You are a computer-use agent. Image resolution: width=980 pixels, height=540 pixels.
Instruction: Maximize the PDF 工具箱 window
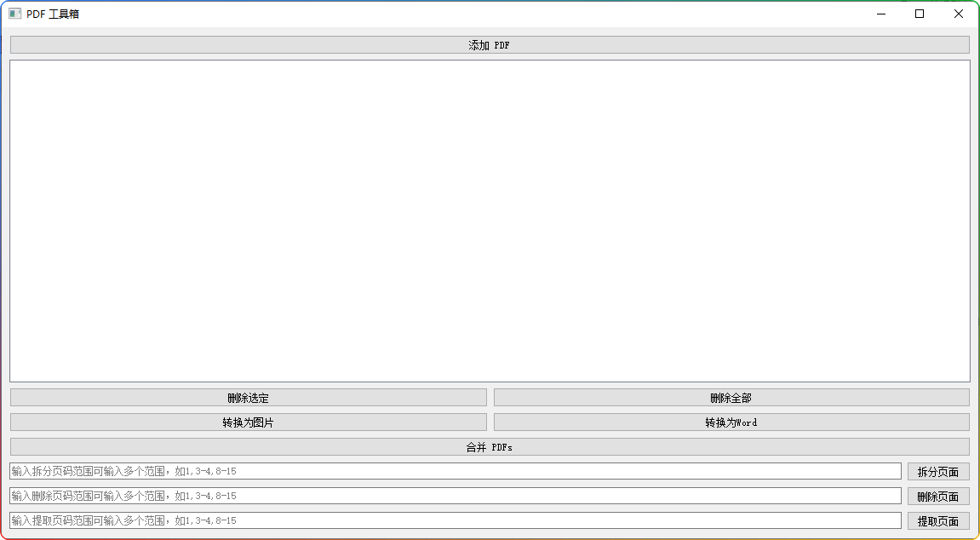point(920,14)
